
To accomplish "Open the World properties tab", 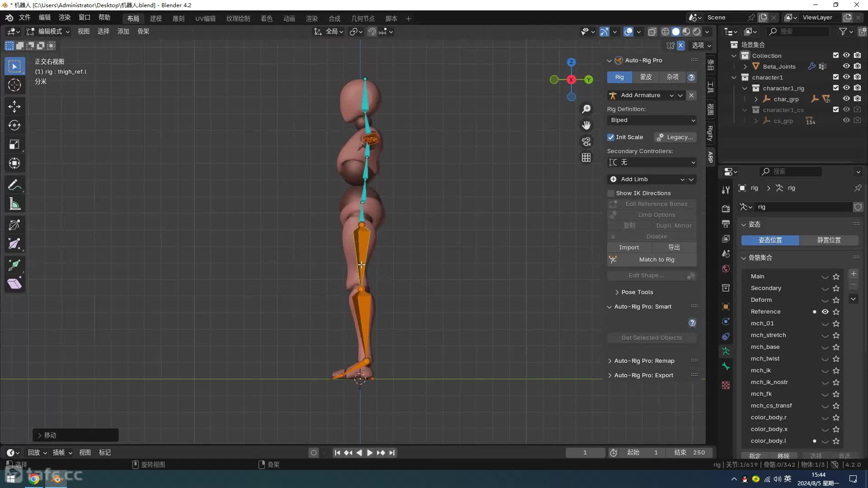I will [726, 268].
